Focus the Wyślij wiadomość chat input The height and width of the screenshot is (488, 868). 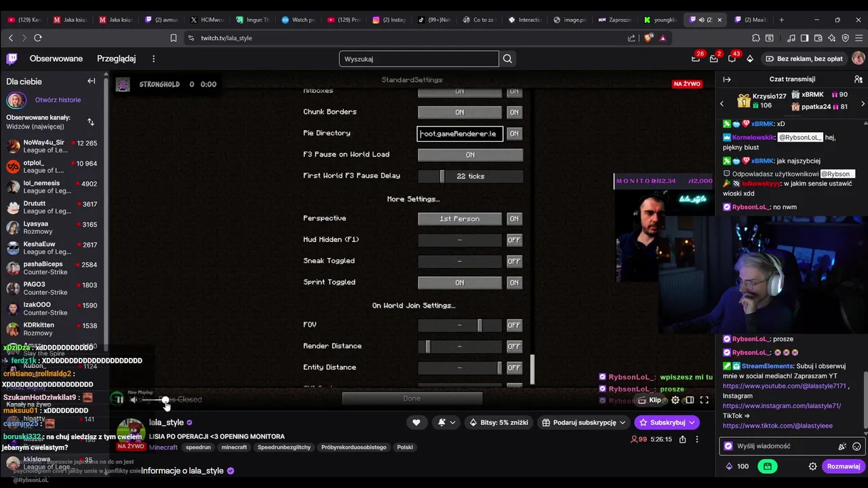click(x=780, y=446)
